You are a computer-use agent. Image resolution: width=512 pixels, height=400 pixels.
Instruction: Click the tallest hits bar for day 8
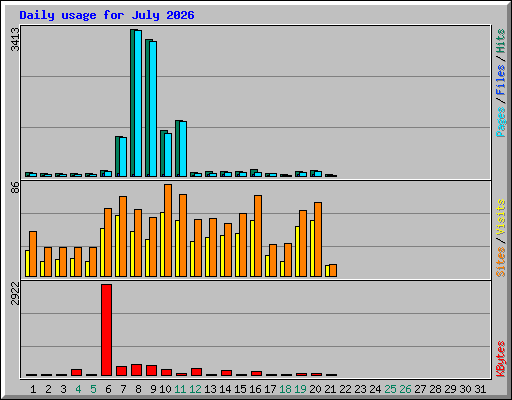tap(132, 103)
